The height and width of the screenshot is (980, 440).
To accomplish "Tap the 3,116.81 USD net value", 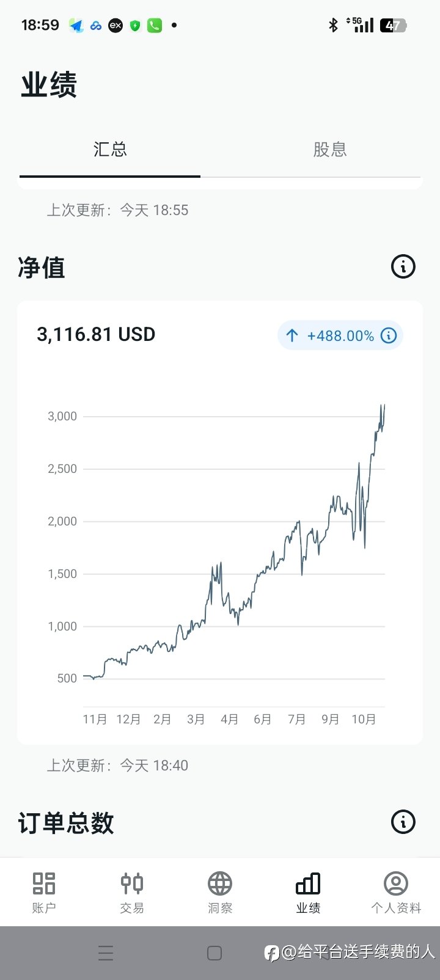I will 96,335.
